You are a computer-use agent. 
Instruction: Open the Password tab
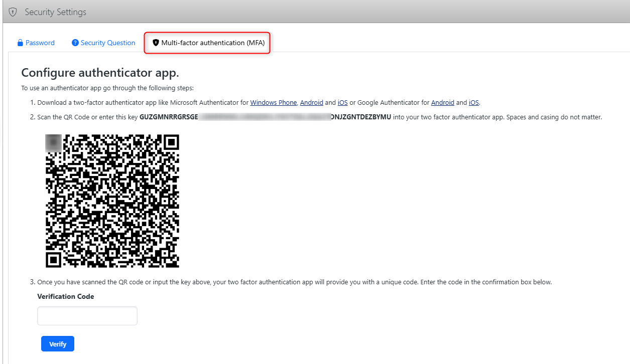[x=36, y=43]
